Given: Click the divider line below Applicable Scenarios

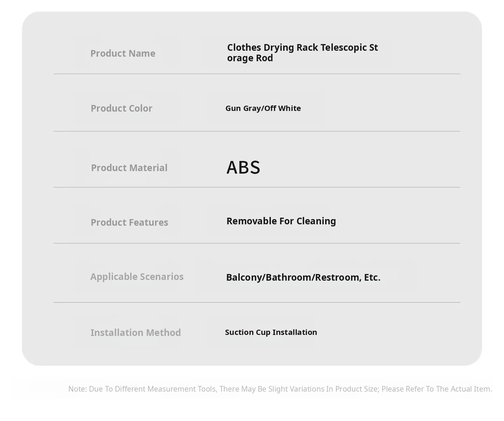Looking at the screenshot, I should (257, 302).
